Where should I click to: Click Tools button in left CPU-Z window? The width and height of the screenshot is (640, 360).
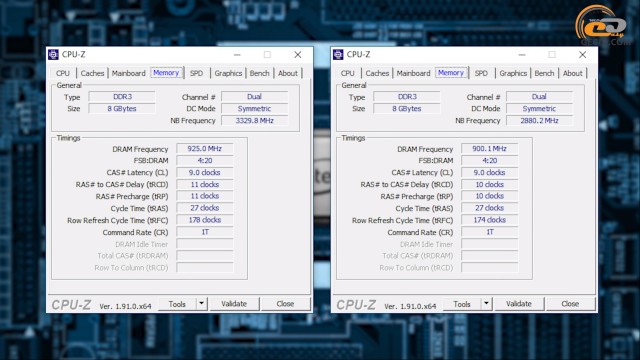(x=177, y=304)
